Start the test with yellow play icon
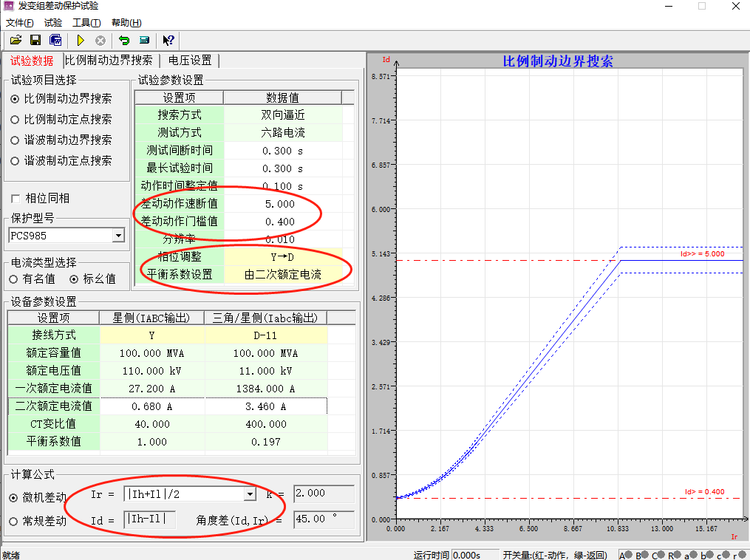 coord(81,40)
